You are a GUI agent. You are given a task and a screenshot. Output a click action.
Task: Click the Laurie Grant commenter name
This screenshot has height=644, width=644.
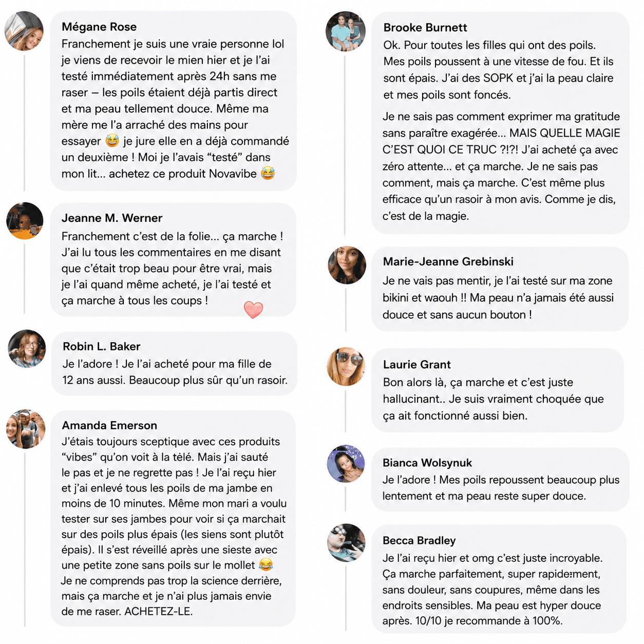coord(417,365)
